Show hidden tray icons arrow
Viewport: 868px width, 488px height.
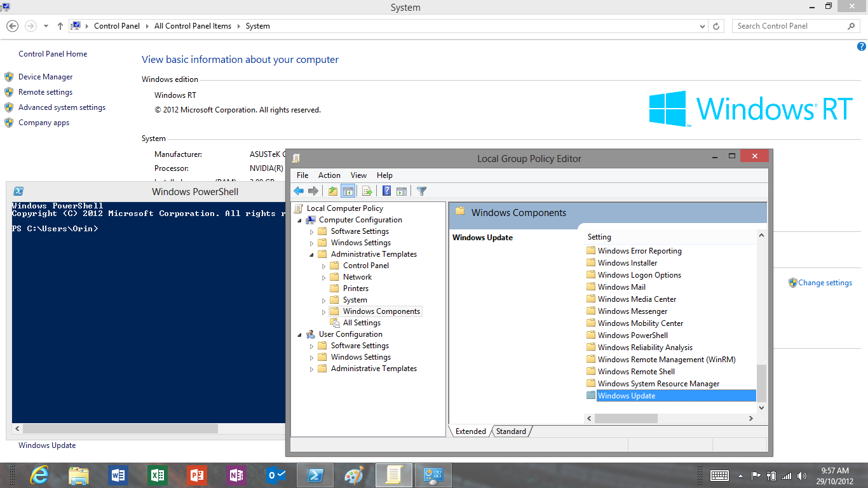(740, 475)
